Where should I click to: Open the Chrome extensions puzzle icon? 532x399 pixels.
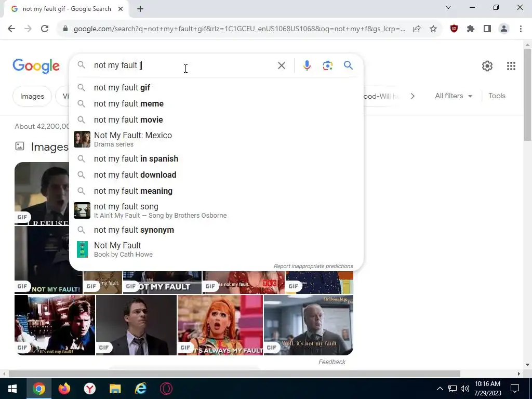(x=471, y=29)
